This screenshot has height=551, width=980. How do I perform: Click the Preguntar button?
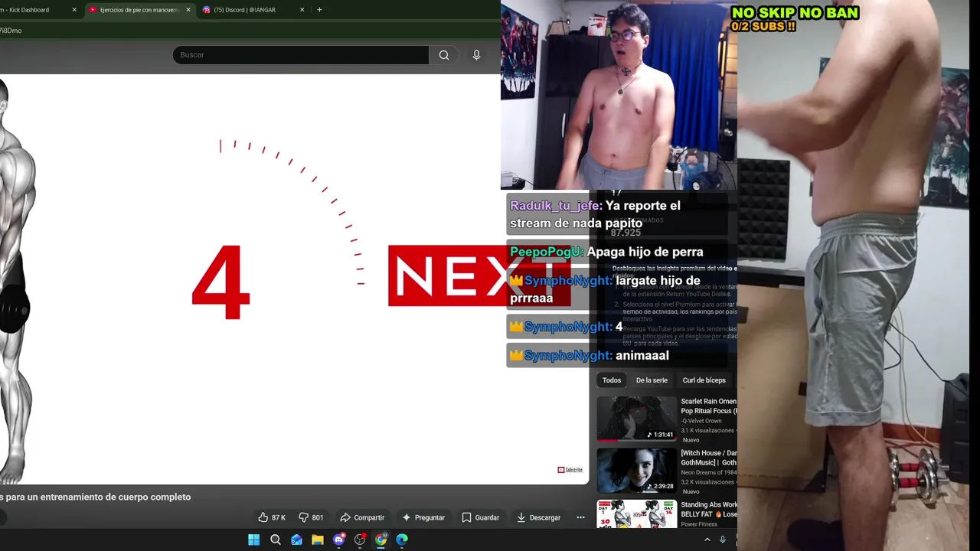click(423, 517)
